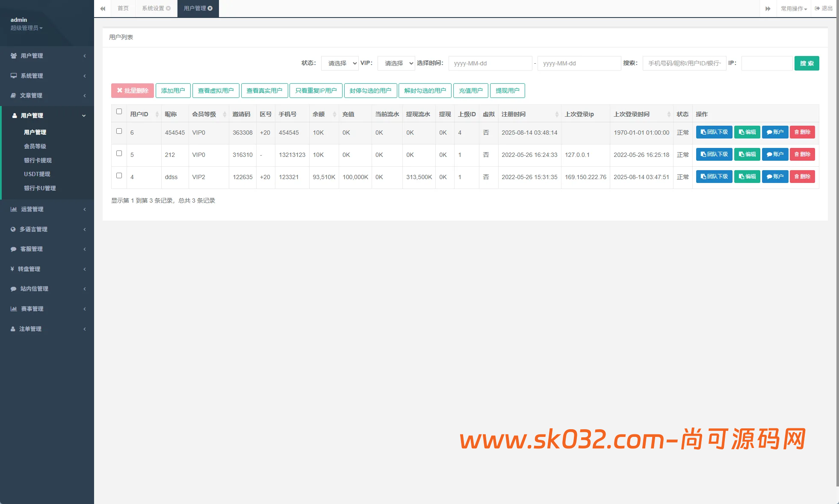Screen dimensions: 839x504
Task: Sort 注册时间 column via its sort arrows
Action: 556,114
